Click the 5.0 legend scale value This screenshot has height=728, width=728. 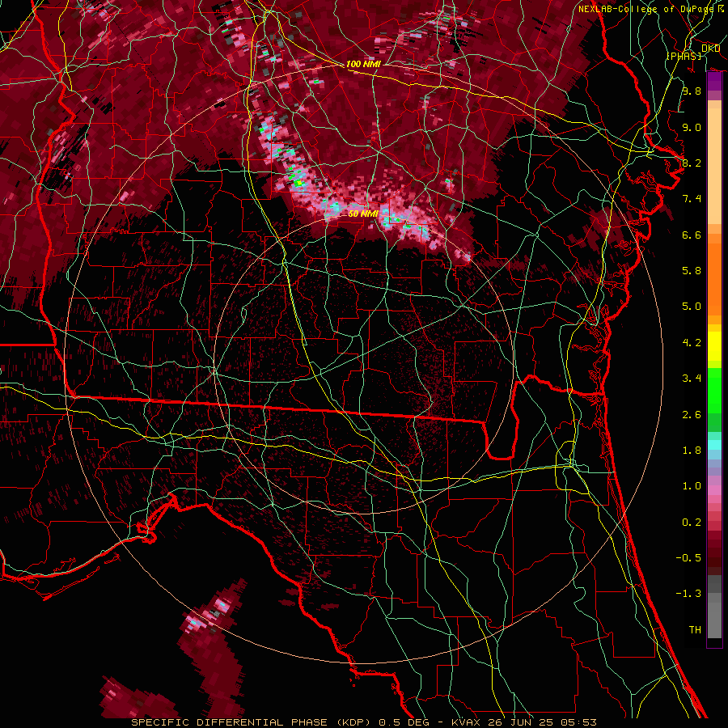(692, 307)
